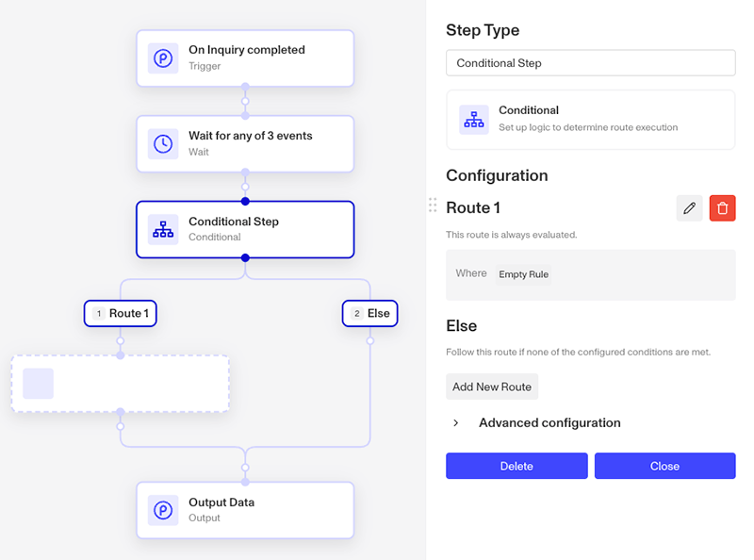Viewport: 754px width, 560px height.
Task: Delete Route 1 using red trash icon
Action: [722, 207]
